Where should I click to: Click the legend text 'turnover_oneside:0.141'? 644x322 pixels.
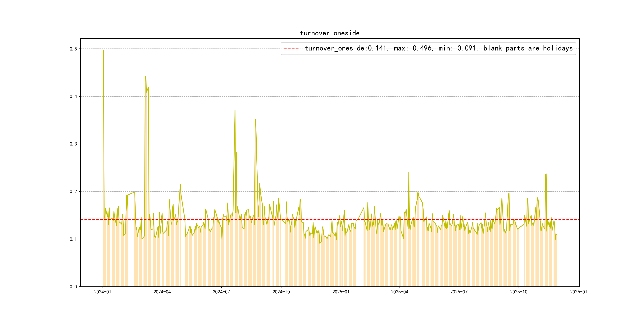point(346,48)
